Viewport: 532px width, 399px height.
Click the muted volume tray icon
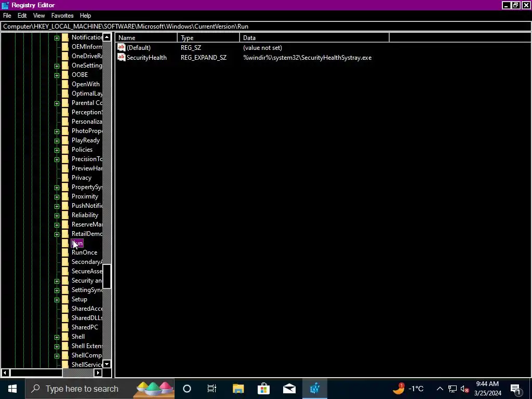click(465, 389)
